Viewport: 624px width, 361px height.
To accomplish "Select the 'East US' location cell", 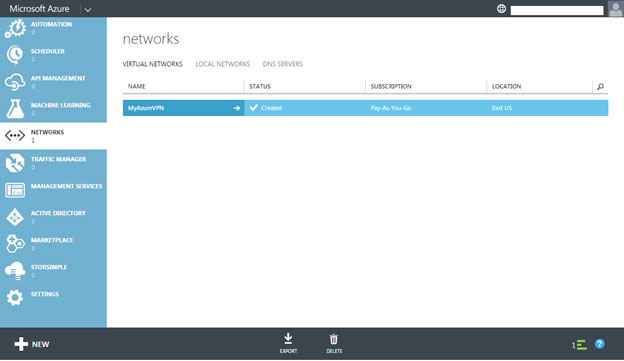I will (502, 108).
